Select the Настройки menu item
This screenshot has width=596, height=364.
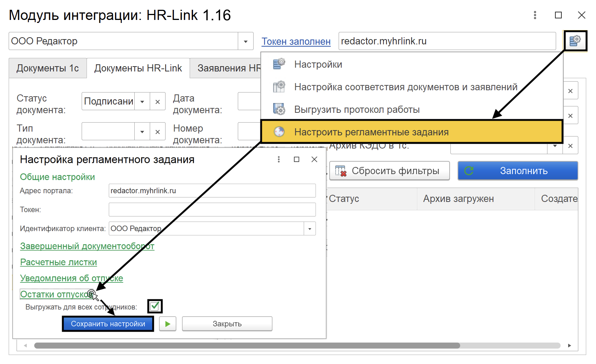point(412,64)
